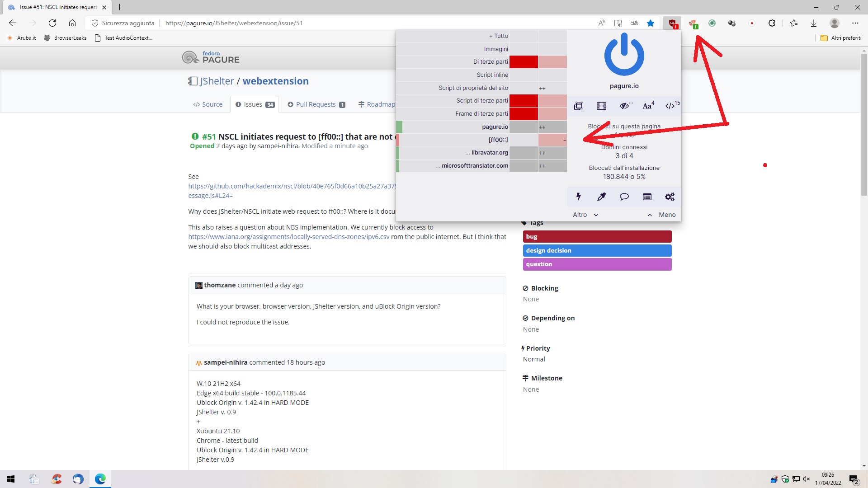868x488 pixels.
Task: Open Immersive Reader icon
Action: 618,23
